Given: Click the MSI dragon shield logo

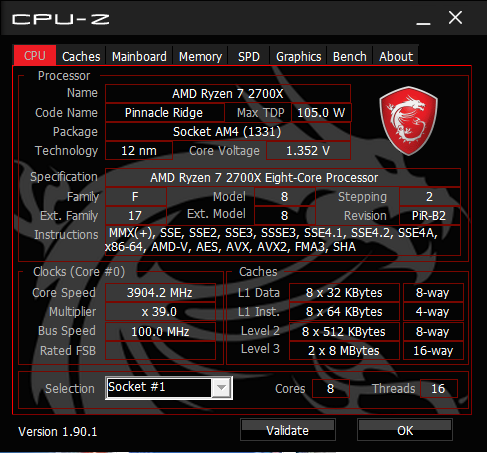Looking at the screenshot, I should pyautogui.click(x=408, y=121).
